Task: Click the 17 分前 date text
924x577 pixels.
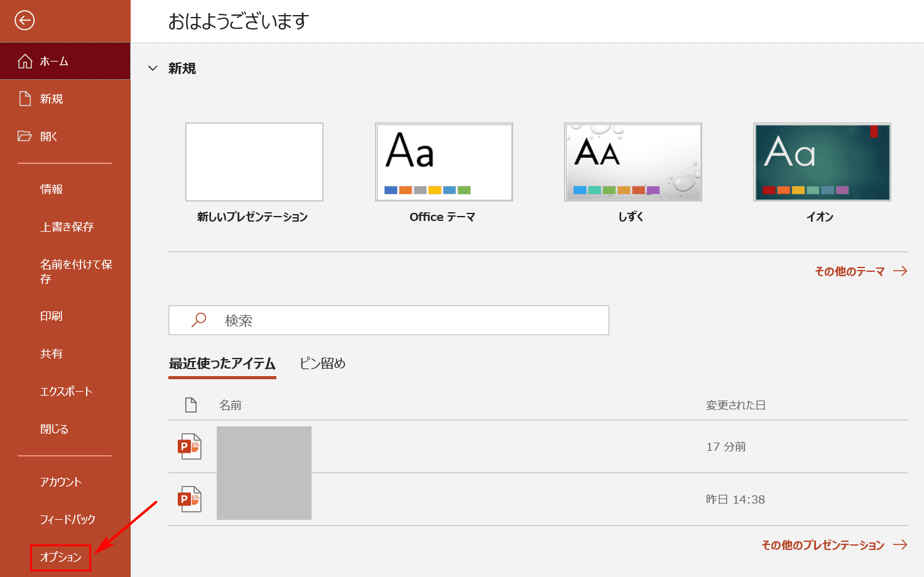Action: coord(726,446)
